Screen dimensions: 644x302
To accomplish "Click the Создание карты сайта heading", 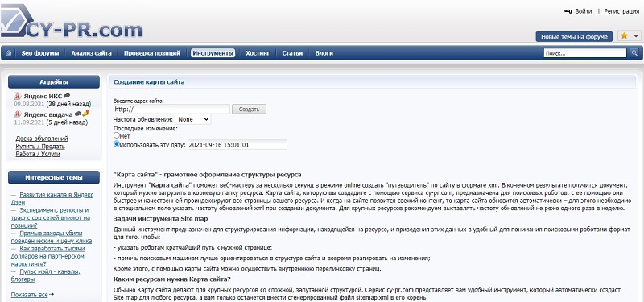I will tap(149, 82).
